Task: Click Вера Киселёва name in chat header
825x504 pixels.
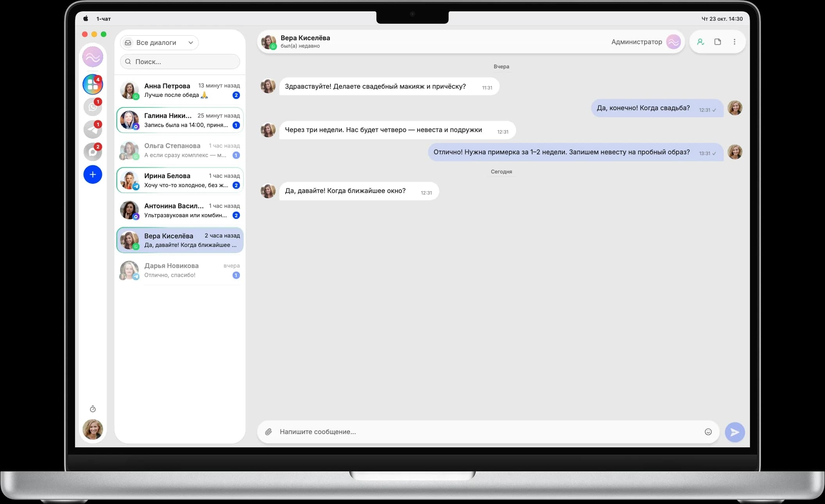Action: pos(305,38)
